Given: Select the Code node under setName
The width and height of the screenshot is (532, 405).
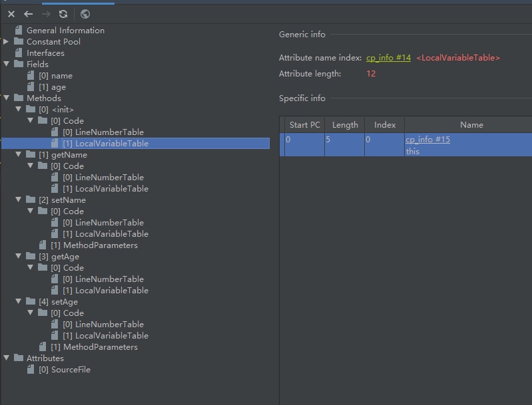Looking at the screenshot, I should point(67,211).
